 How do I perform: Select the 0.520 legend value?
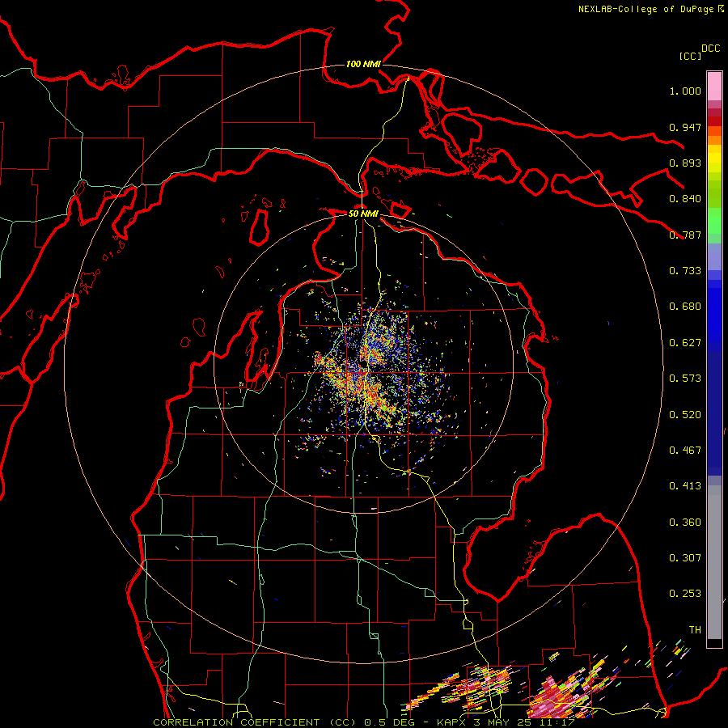[x=685, y=415]
